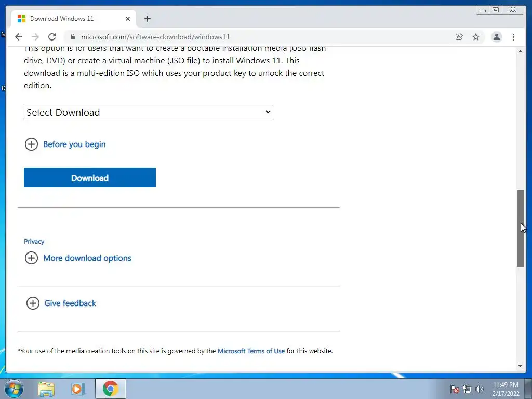The height and width of the screenshot is (399, 532).
Task: Click the browser forward arrow
Action: 35,37
